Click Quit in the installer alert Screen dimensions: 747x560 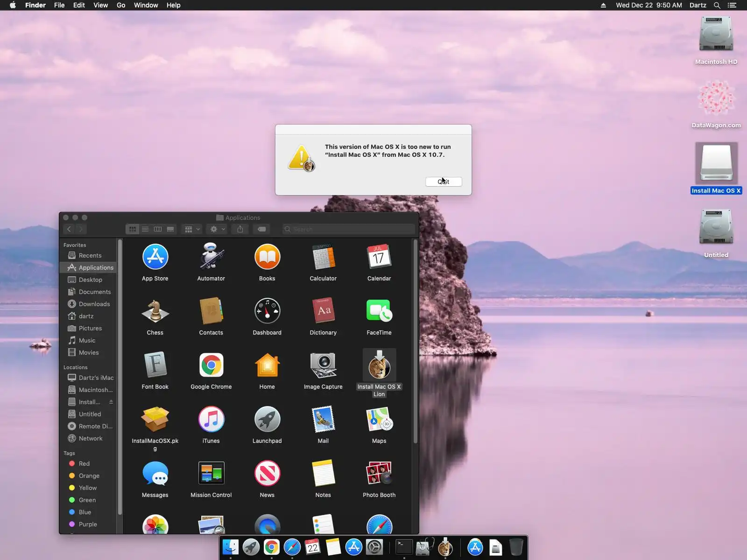click(x=444, y=182)
